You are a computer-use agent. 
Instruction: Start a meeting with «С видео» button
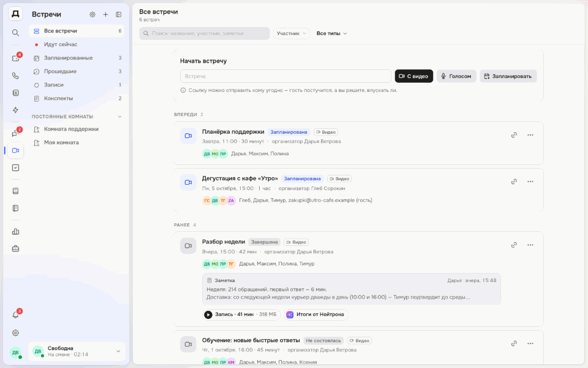click(413, 76)
